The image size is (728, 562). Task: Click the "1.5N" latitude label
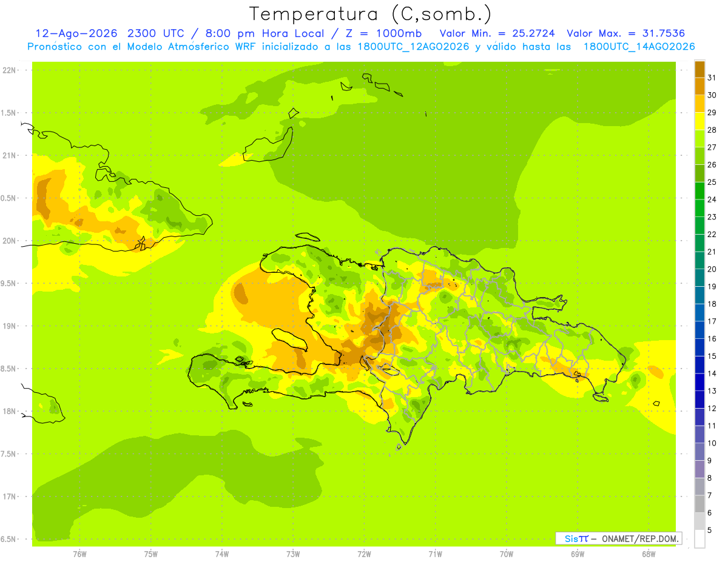9,113
